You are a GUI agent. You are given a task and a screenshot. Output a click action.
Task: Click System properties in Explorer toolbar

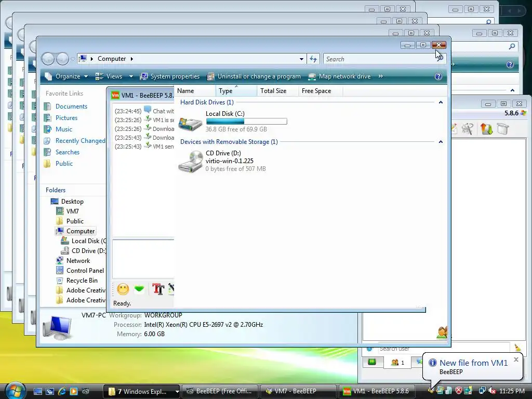[170, 76]
